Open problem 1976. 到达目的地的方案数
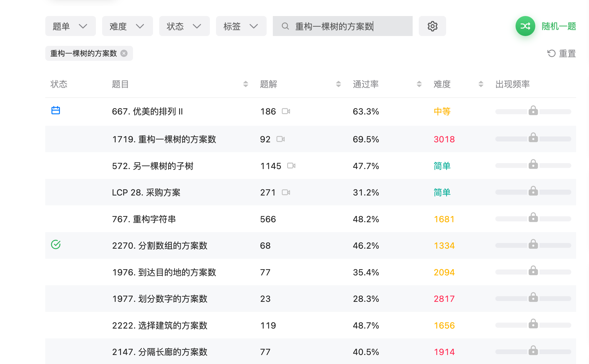 point(164,272)
